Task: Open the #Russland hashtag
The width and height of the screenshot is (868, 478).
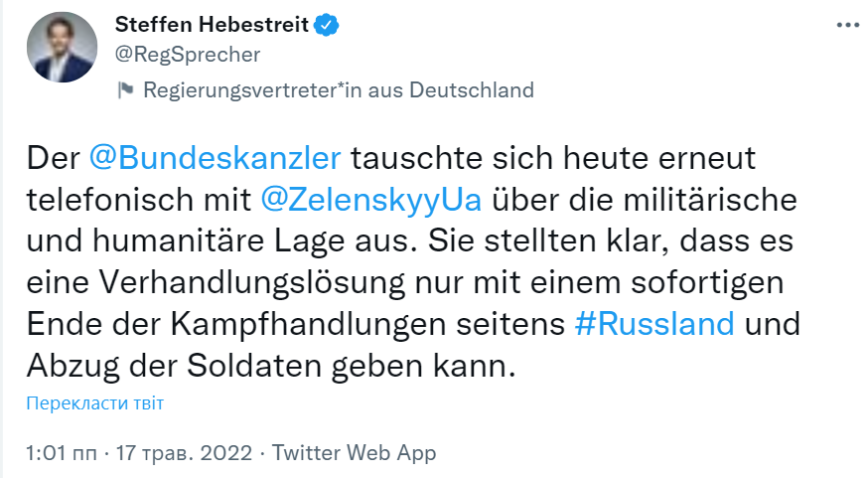Action: [654, 324]
